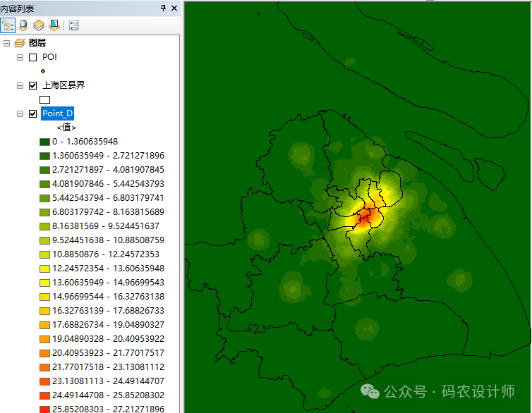Screen dimensions: 532x413
Task: Click the red density hotspot on map
Action: (365, 218)
